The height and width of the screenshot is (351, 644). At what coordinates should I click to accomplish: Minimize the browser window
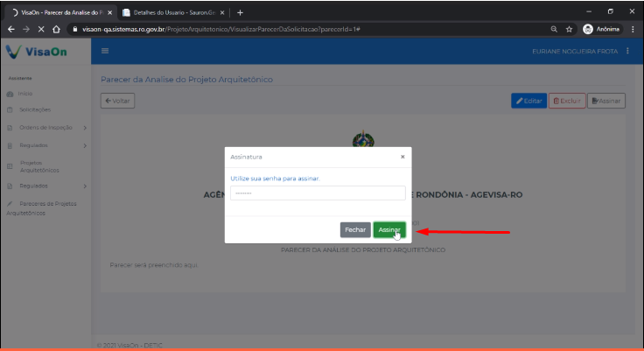[589, 11]
